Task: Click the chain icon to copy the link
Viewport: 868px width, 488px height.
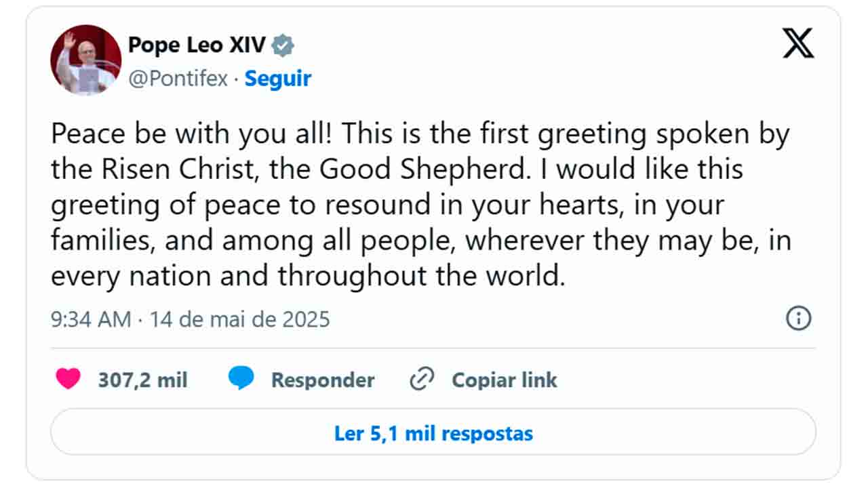Action: tap(420, 380)
